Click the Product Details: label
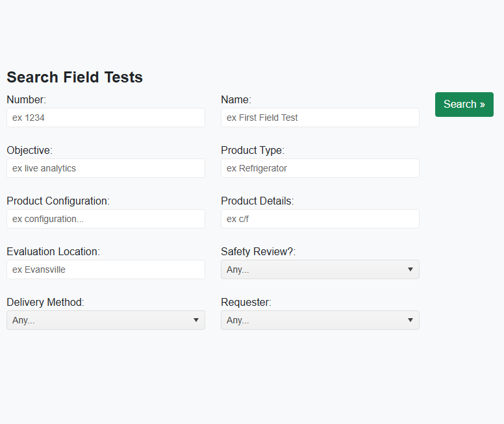Viewport: 504px width, 424px height. coord(257,201)
